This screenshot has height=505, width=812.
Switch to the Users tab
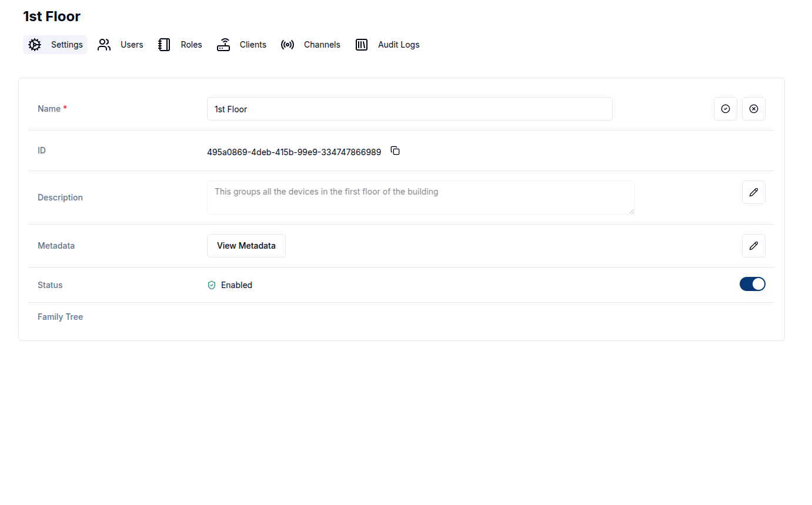point(121,45)
